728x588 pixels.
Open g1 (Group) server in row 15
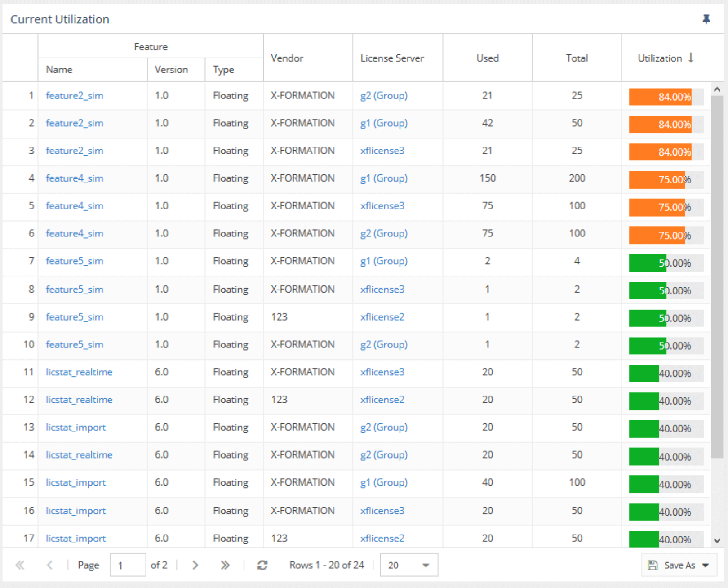coord(384,482)
